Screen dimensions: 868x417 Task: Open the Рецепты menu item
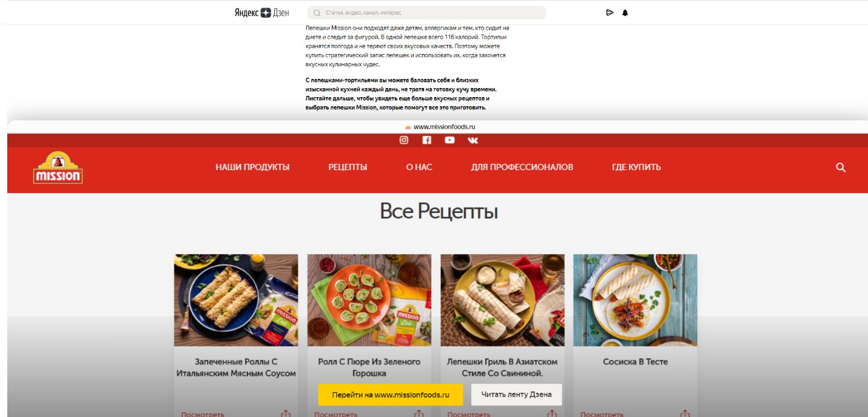(348, 168)
